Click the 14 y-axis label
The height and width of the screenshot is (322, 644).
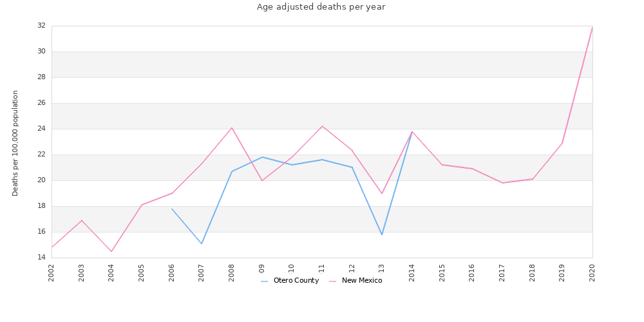(41, 258)
